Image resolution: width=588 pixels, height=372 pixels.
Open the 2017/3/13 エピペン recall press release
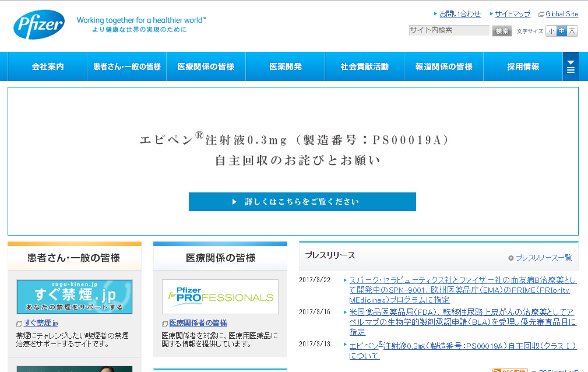pos(463,350)
